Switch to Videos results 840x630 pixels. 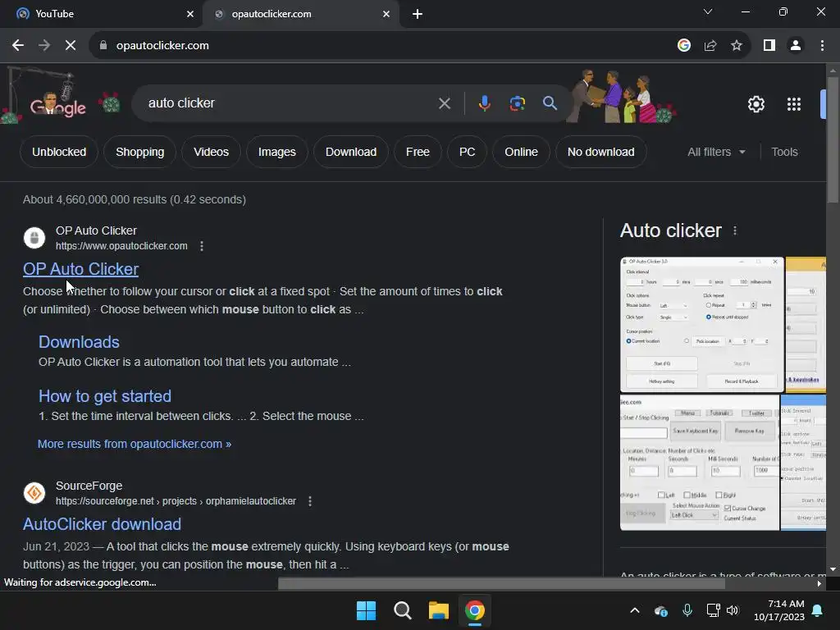point(211,152)
